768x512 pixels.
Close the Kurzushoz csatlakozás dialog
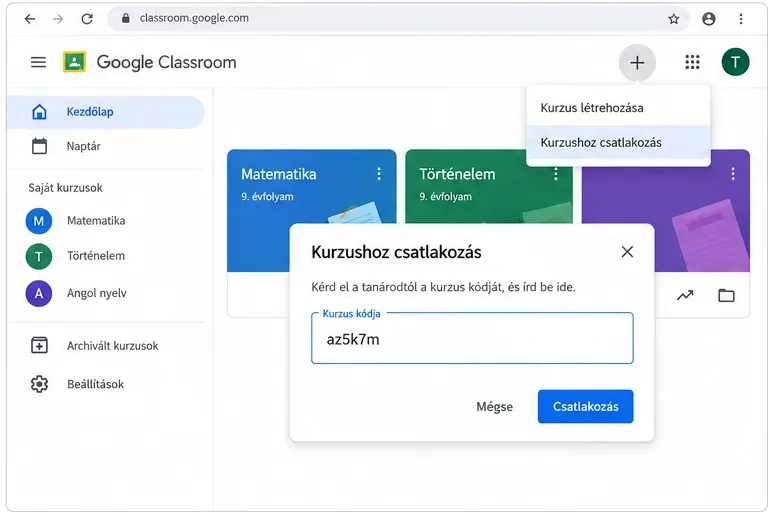click(627, 252)
